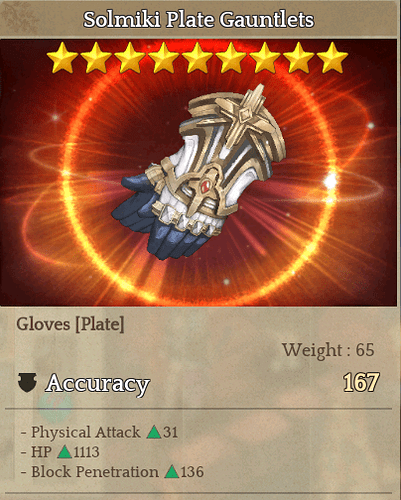Viewport: 401px width, 500px height.
Task: Click the Accuracy stat label
Action: pos(97,384)
